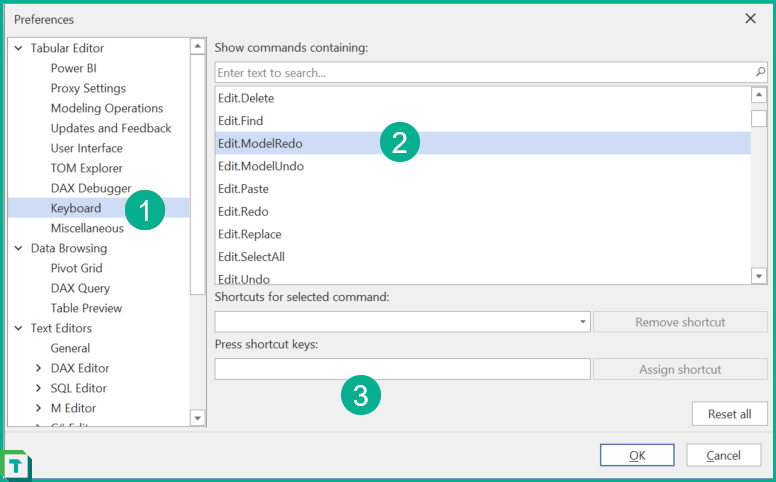Viewport: 776px width, 482px height.
Task: Open the Proxy Settings page
Action: click(88, 88)
